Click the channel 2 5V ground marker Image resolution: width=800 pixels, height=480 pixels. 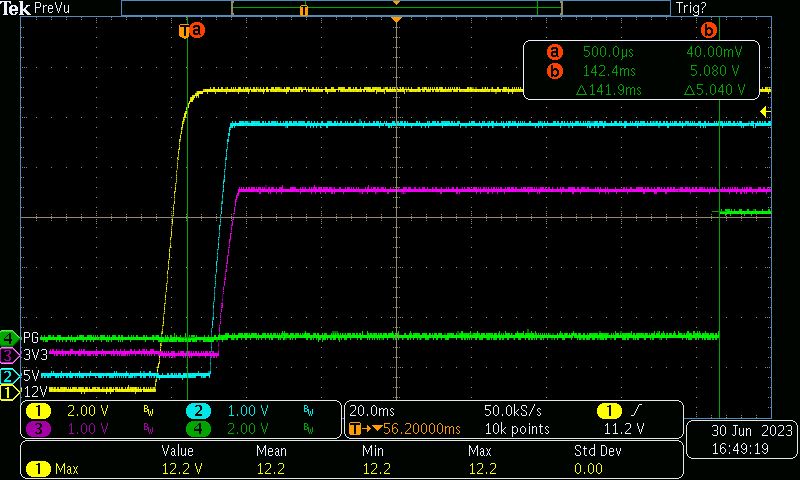pyautogui.click(x=9, y=376)
